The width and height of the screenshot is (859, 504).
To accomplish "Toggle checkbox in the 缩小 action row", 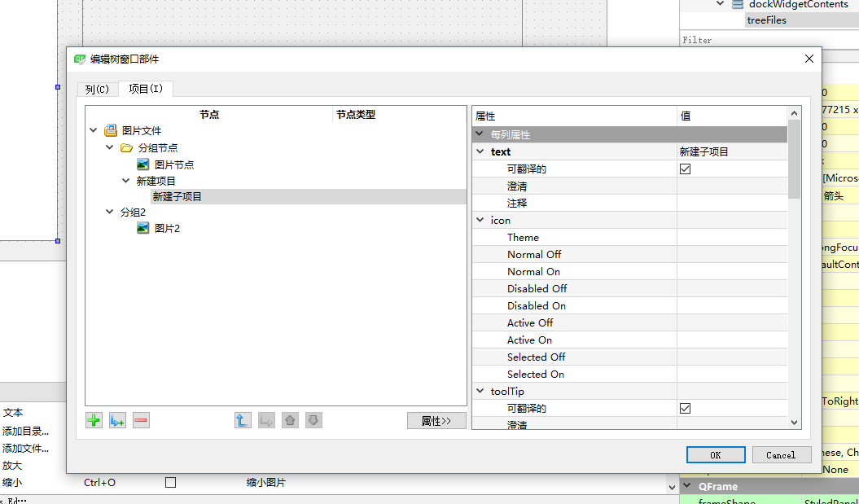I will 170,483.
